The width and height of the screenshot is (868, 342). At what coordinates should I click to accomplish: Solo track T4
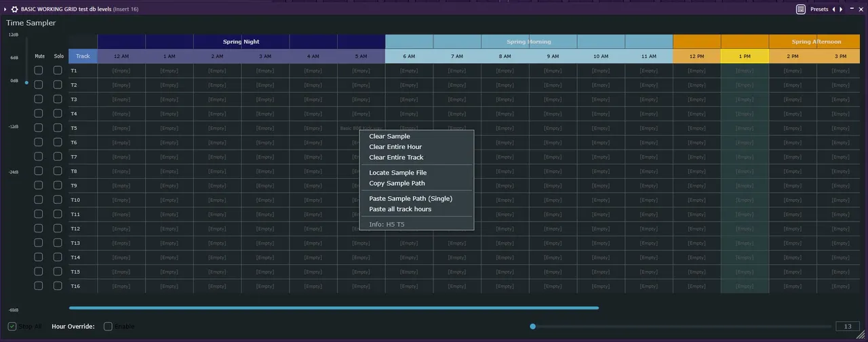point(58,113)
